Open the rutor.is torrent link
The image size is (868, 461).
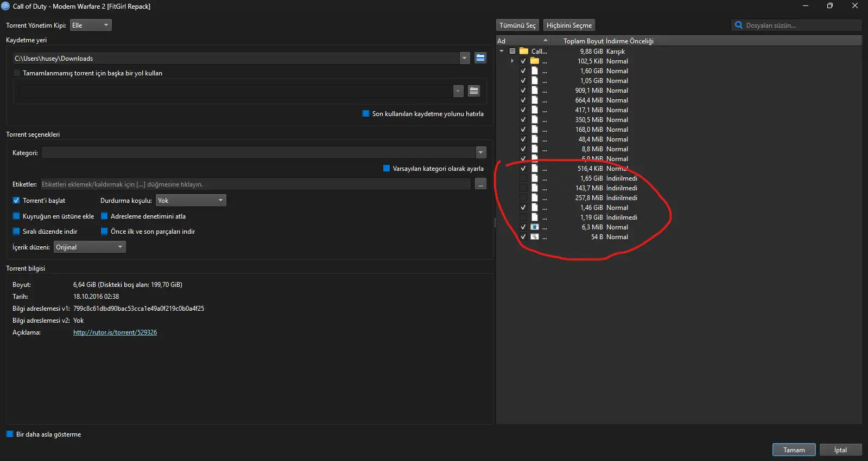pos(115,332)
